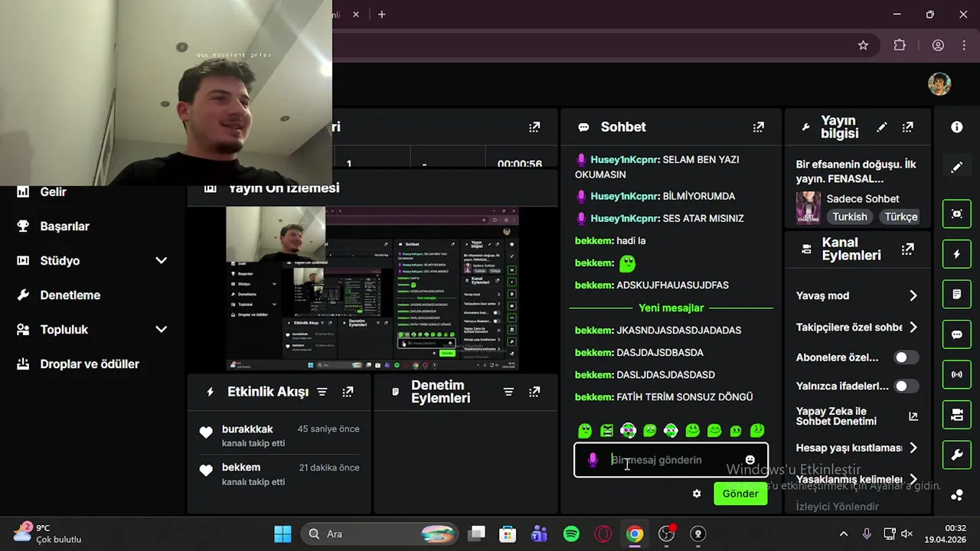Click İzleyici Yönlendir option
Viewport: 980px width, 551px height.
tap(838, 507)
